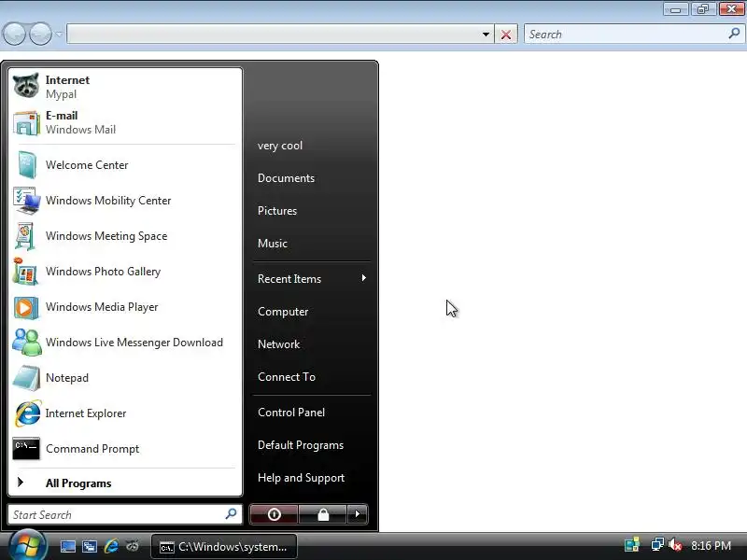Screen dimensions: 747x560
Task: Open 'very cool' user folder
Action: pos(280,146)
